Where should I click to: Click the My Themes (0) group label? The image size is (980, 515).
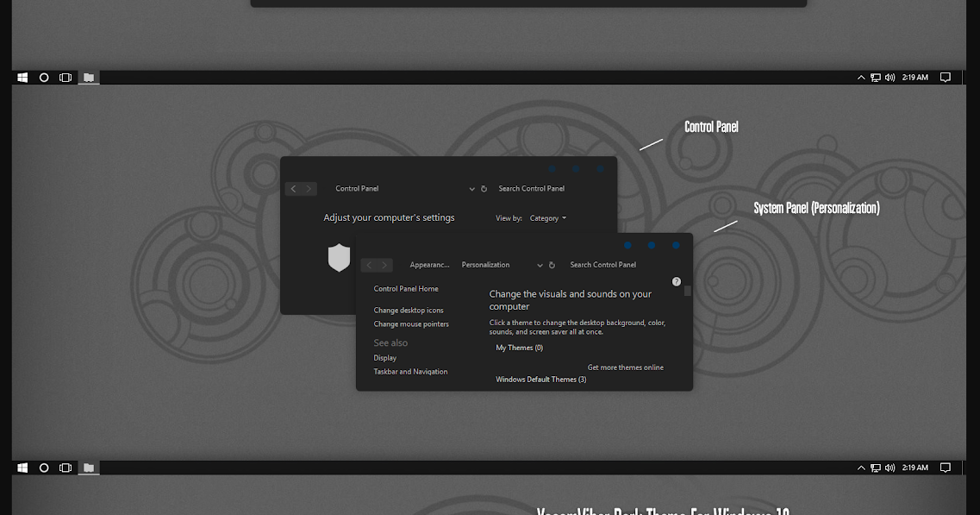[x=520, y=348]
